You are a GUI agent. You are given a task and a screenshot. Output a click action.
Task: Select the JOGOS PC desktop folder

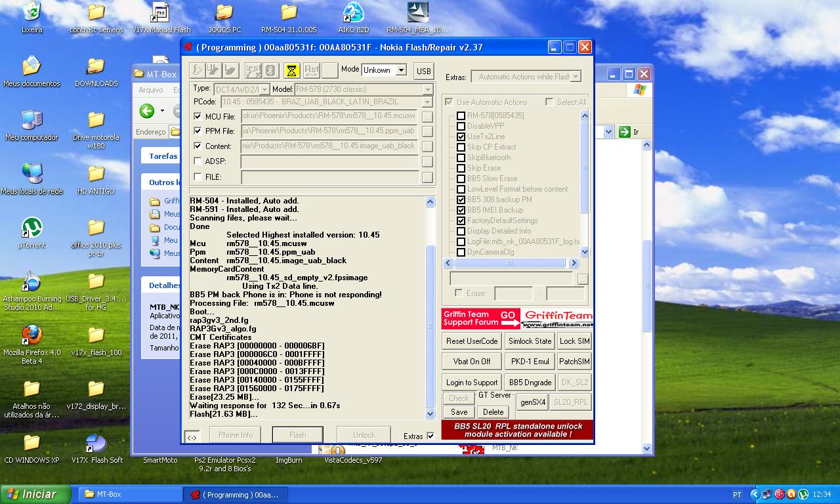[224, 18]
